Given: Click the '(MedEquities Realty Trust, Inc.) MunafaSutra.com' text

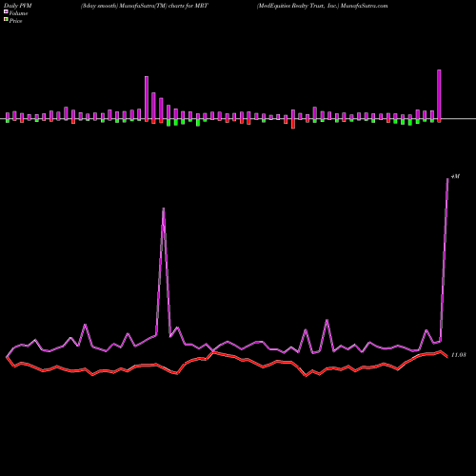Looking at the screenshot, I should [x=323, y=6].
